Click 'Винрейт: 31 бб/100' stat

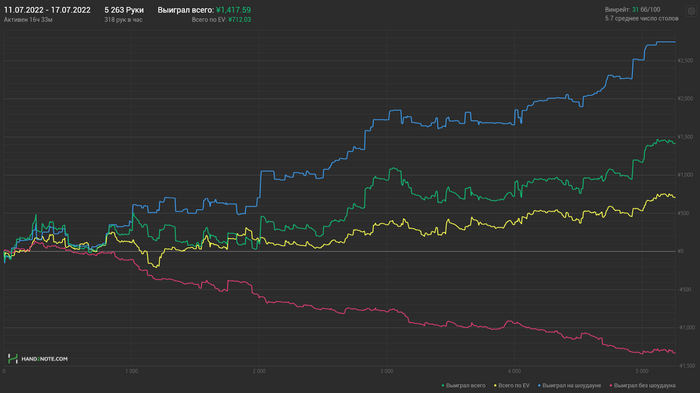632,9
